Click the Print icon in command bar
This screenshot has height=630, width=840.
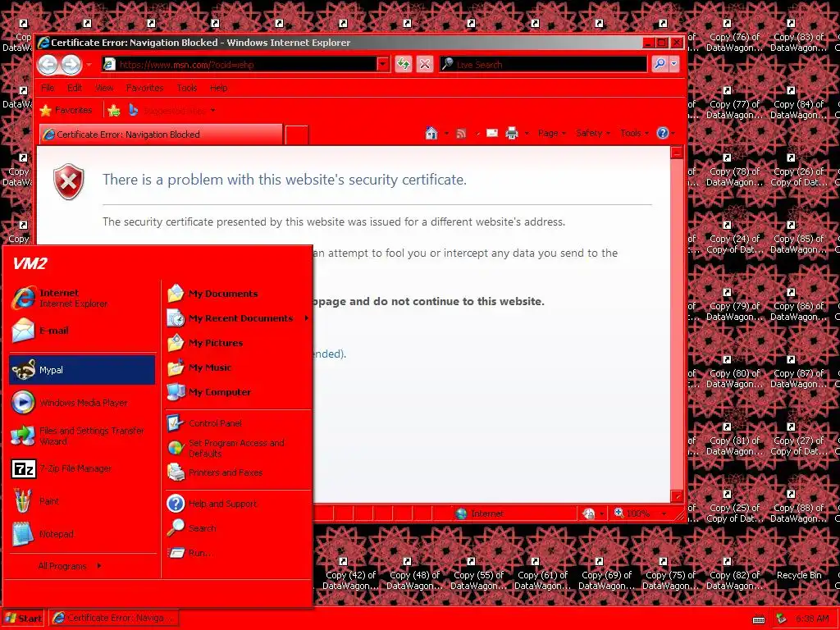pos(512,134)
